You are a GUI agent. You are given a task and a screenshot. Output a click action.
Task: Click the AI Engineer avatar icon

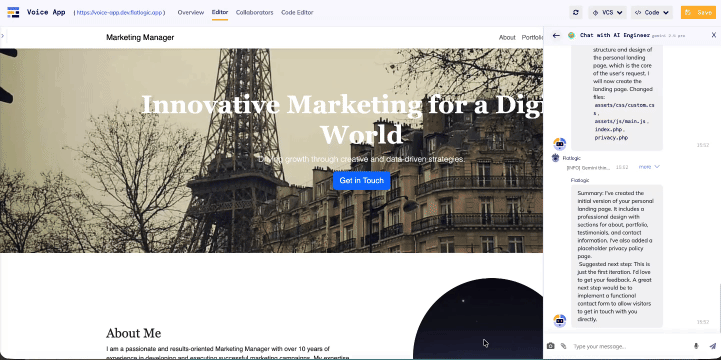pyautogui.click(x=571, y=35)
